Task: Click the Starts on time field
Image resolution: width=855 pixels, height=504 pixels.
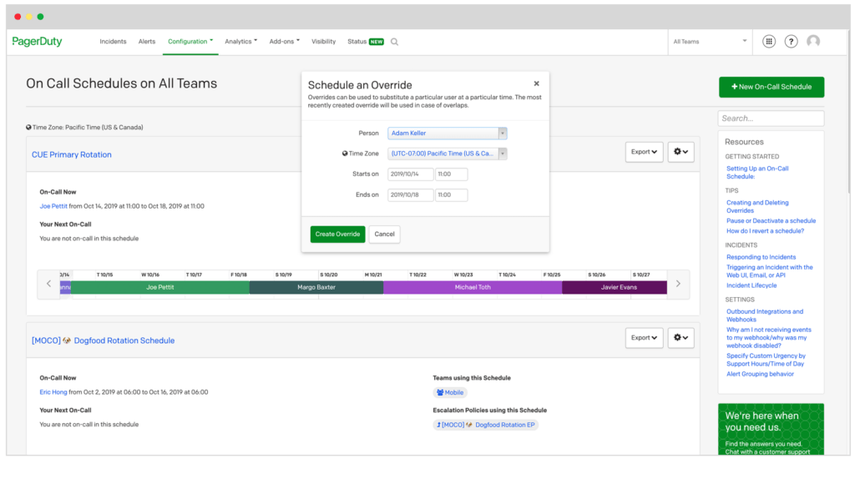Action: tap(452, 174)
